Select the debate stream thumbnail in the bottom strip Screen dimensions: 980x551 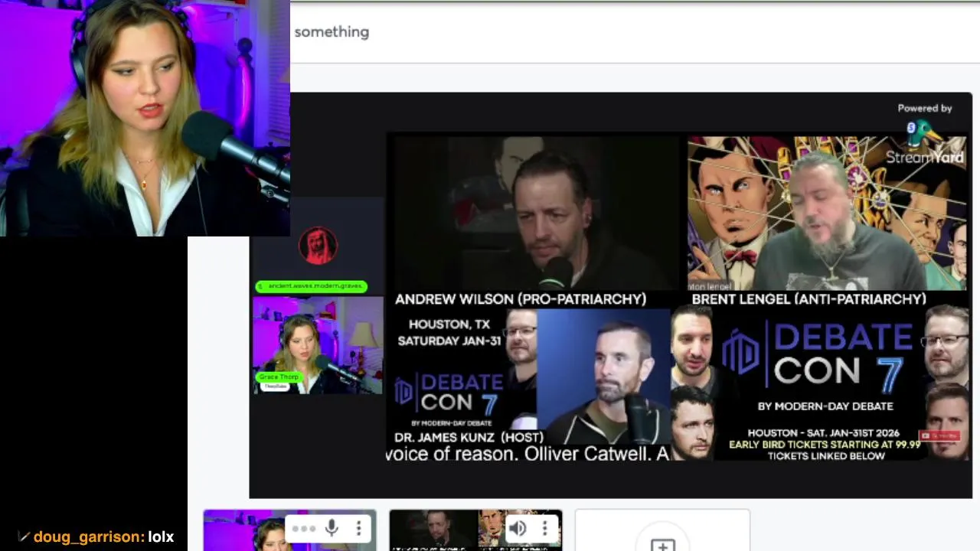(475, 530)
